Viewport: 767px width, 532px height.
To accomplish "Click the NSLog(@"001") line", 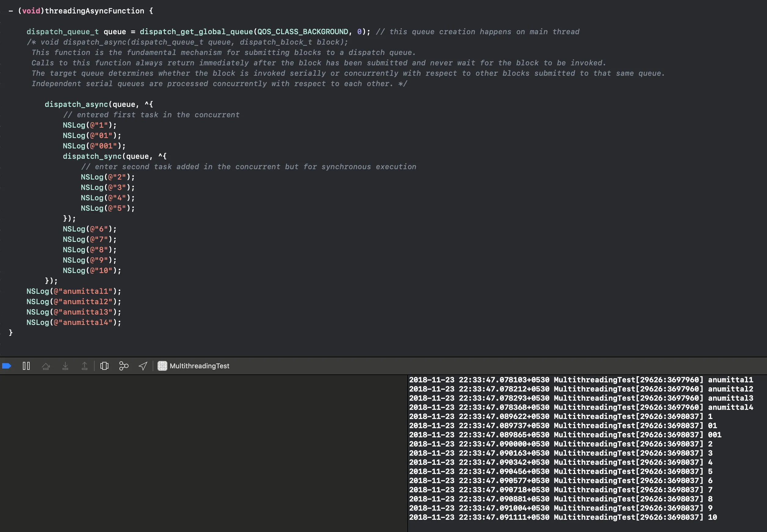I will click(94, 146).
